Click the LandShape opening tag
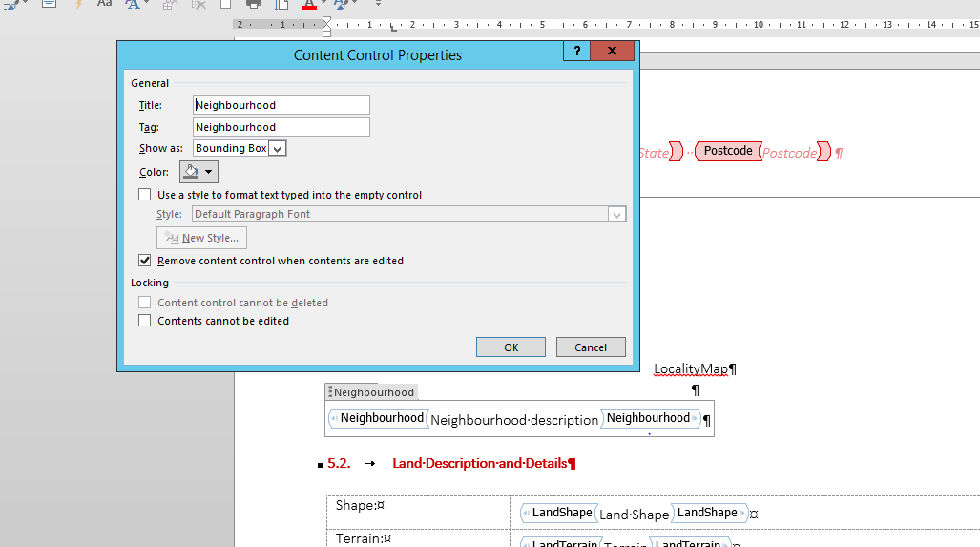The image size is (980, 547). (559, 513)
